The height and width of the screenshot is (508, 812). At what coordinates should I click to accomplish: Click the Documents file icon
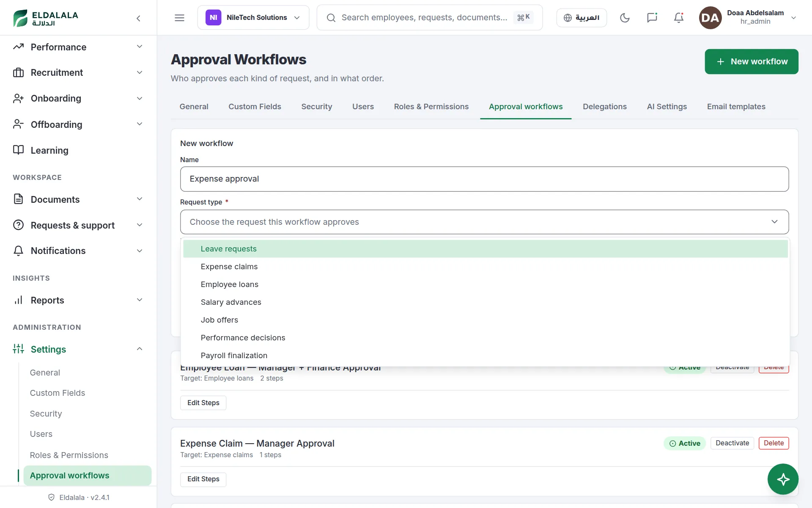tap(18, 199)
